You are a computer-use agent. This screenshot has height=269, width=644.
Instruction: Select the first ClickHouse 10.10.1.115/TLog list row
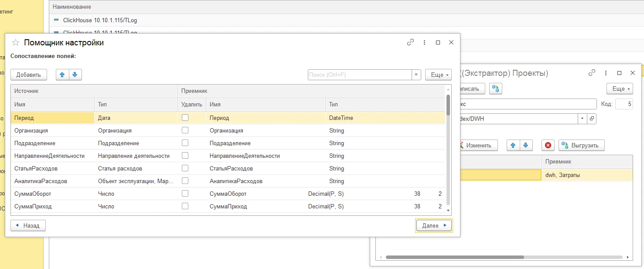pyautogui.click(x=100, y=20)
